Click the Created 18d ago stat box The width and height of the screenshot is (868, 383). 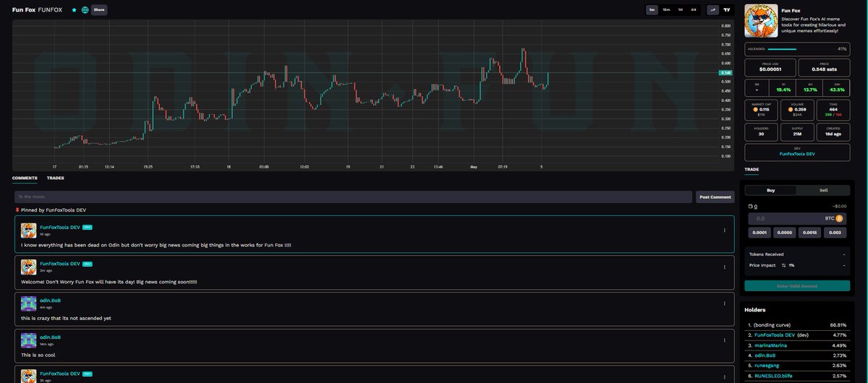coord(833,132)
